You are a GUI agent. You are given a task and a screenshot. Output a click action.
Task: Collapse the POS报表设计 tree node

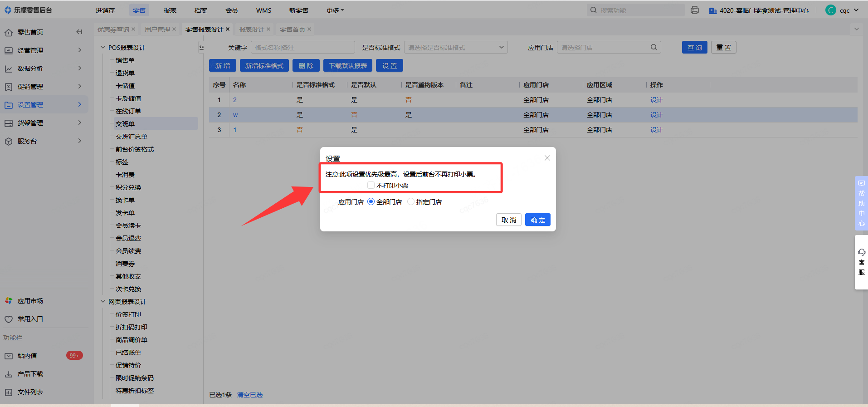click(103, 47)
